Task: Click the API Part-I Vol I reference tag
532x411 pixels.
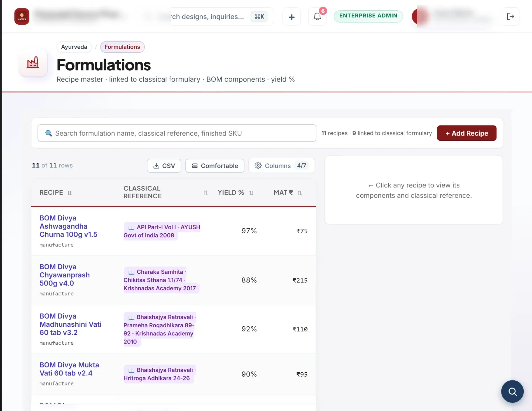Action: [x=162, y=231]
